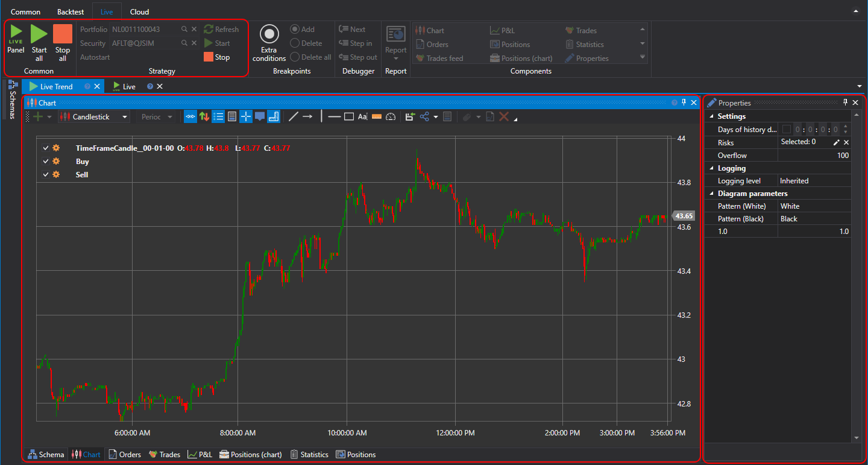Click the Next debugger button
Viewport: 868px width, 465px height.
[x=352, y=29]
